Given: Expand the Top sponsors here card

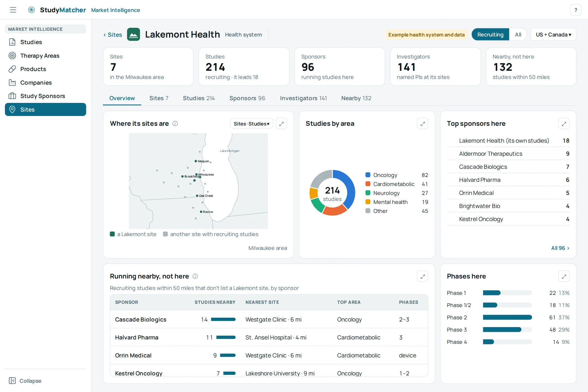Looking at the screenshot, I should (x=564, y=124).
